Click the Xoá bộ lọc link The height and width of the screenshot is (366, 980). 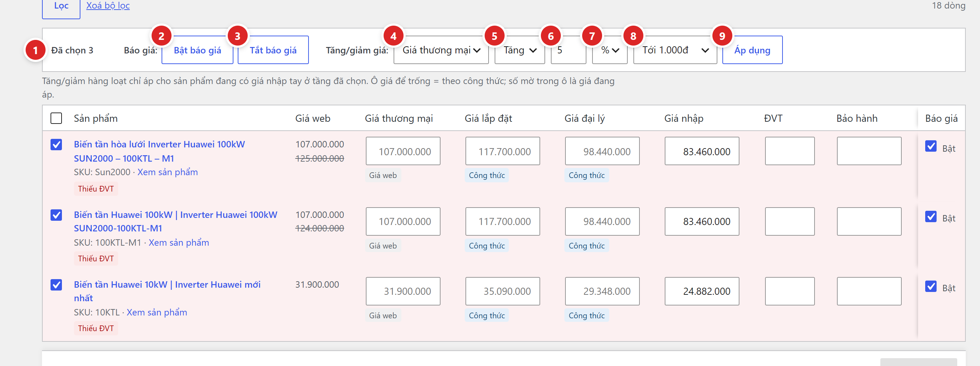pyautogui.click(x=108, y=6)
